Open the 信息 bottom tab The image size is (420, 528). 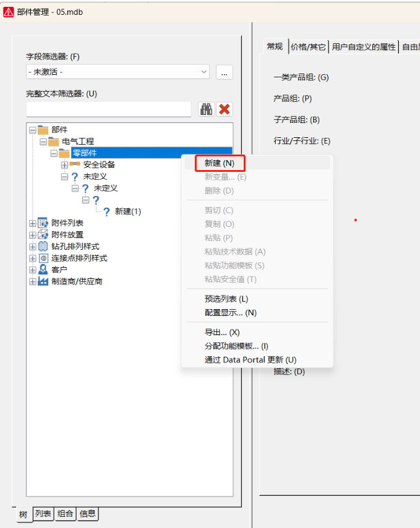(x=88, y=514)
